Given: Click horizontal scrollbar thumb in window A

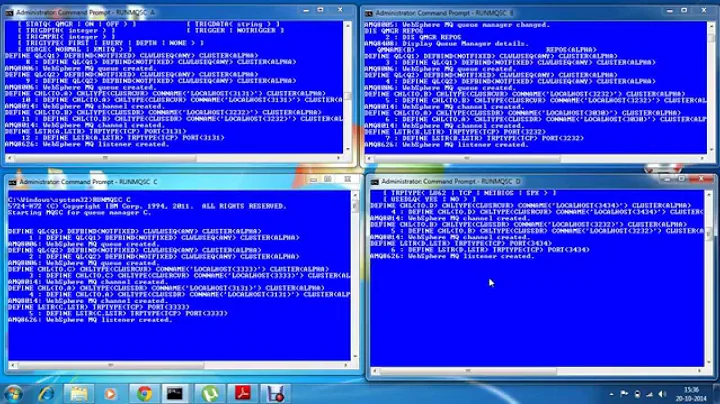Looking at the screenshot, I should [x=105, y=158].
